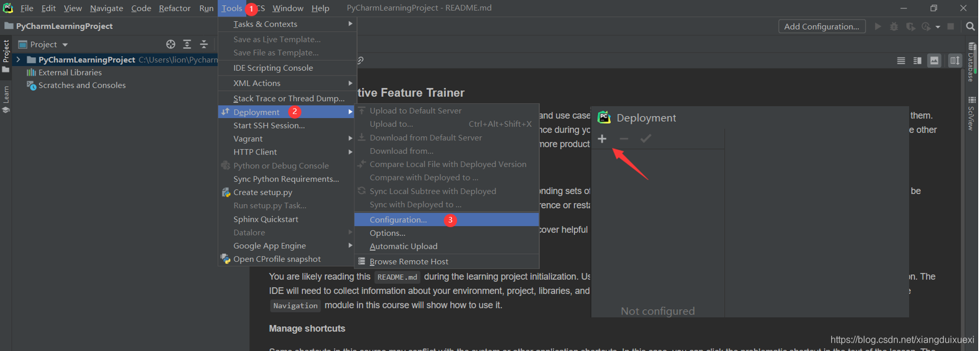The image size is (980, 351).
Task: Select Open CProfile snapshot
Action: click(x=288, y=259)
